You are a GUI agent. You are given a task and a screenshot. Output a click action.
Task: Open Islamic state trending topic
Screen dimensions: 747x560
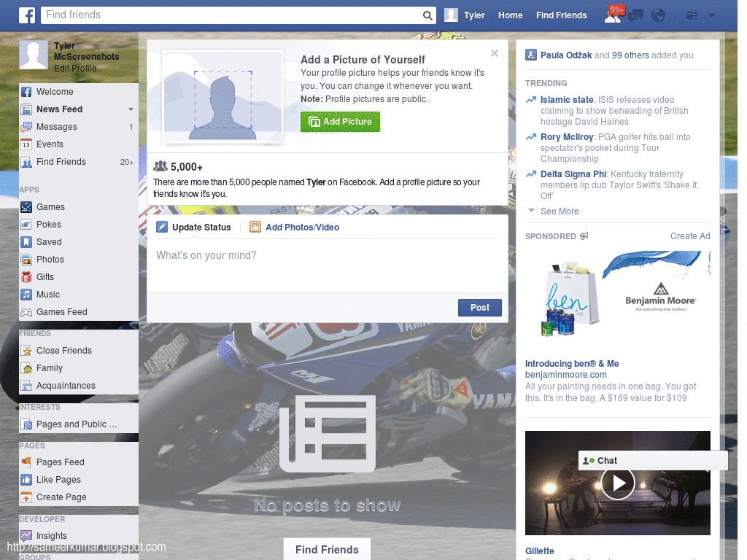click(567, 99)
